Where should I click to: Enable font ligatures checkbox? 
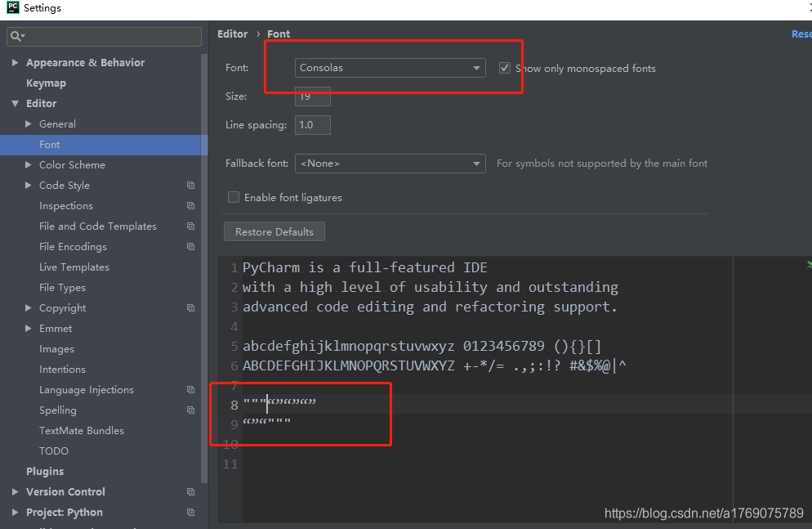[234, 197]
